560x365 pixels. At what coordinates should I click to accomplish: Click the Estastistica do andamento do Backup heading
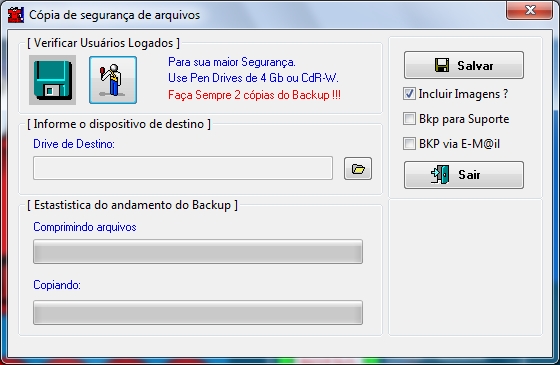point(132,205)
